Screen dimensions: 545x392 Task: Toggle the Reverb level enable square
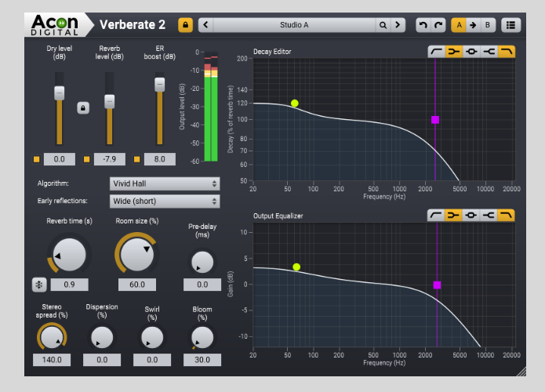coord(86,159)
